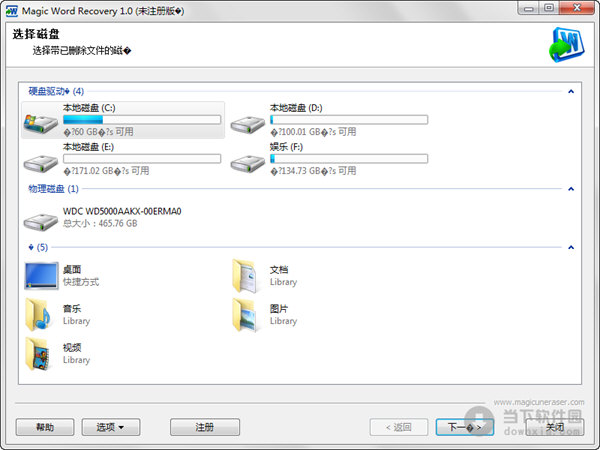Minimize the Magic Word Recovery window
Image resolution: width=600 pixels, height=450 pixels.
click(529, 8)
